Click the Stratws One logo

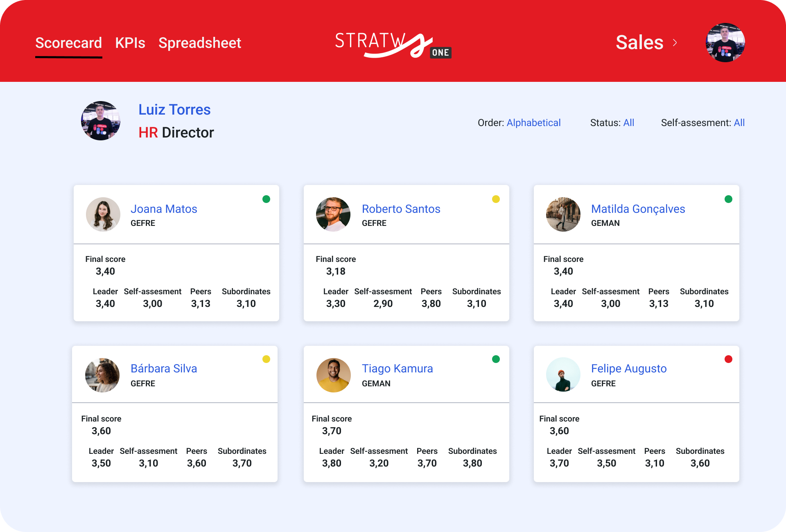click(392, 44)
